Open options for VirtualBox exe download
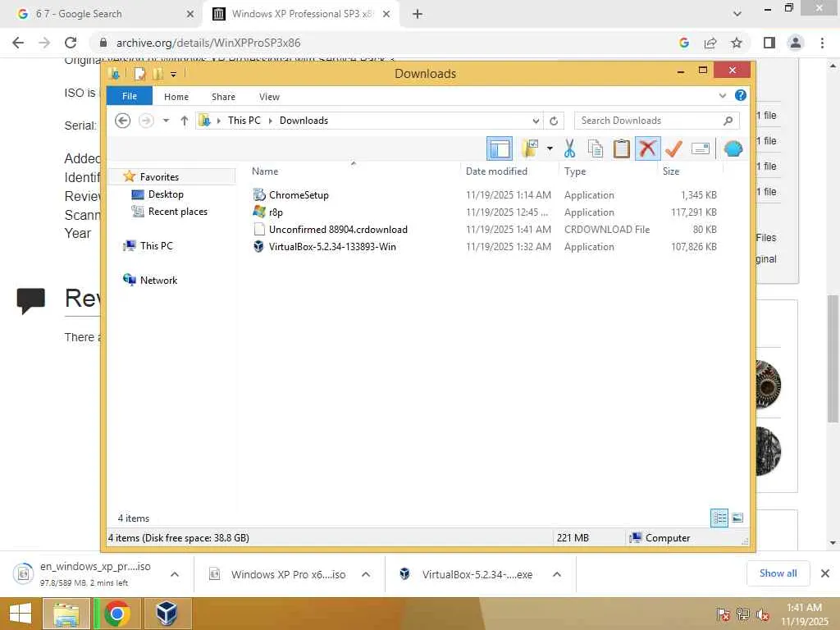 pyautogui.click(x=557, y=574)
